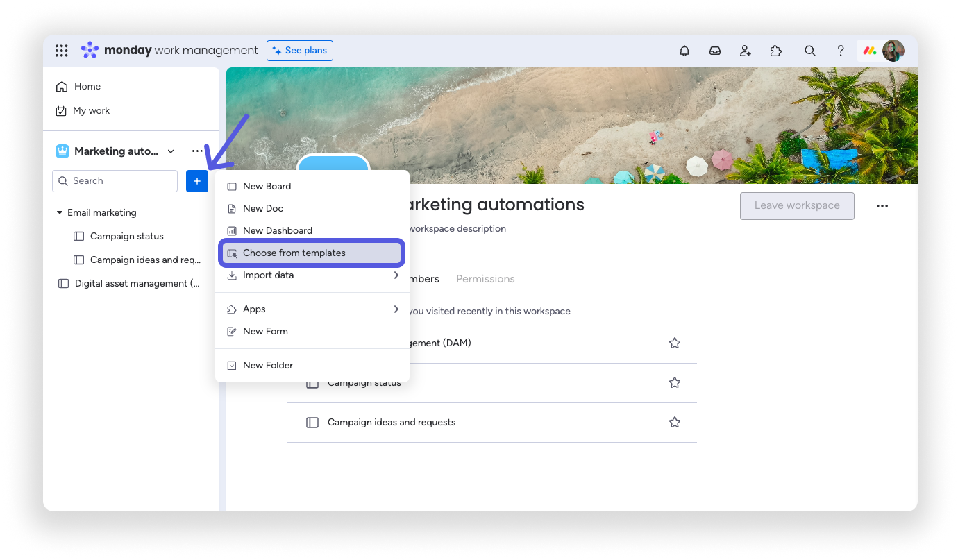Star the Campaign ideas and requests board
The image size is (958, 560).
click(674, 422)
